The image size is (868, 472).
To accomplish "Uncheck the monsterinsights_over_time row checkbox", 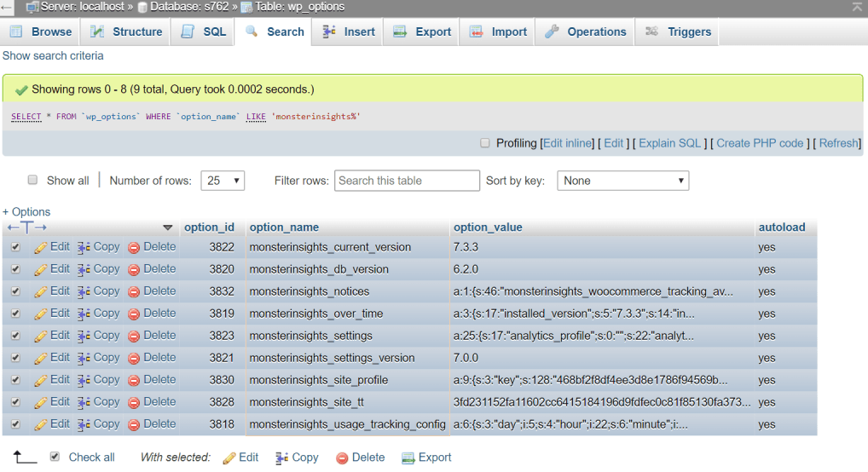I will tap(15, 314).
